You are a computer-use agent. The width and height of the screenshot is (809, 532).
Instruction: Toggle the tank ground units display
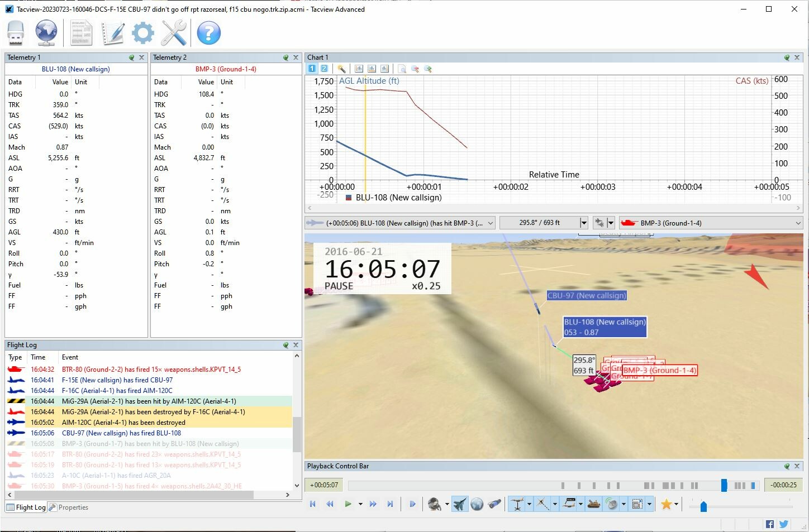tap(594, 504)
